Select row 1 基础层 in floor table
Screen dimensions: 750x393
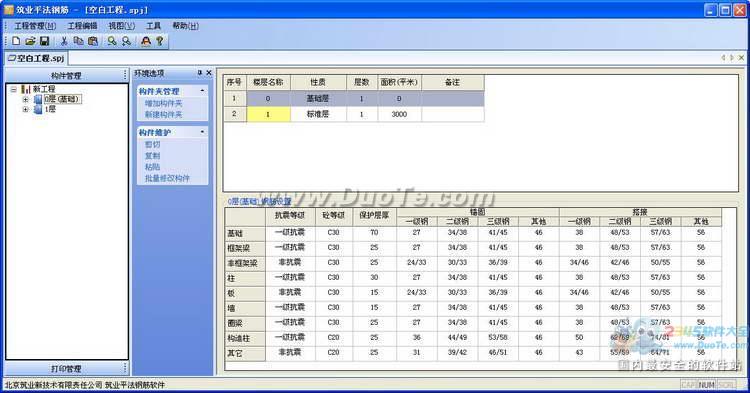[354, 98]
